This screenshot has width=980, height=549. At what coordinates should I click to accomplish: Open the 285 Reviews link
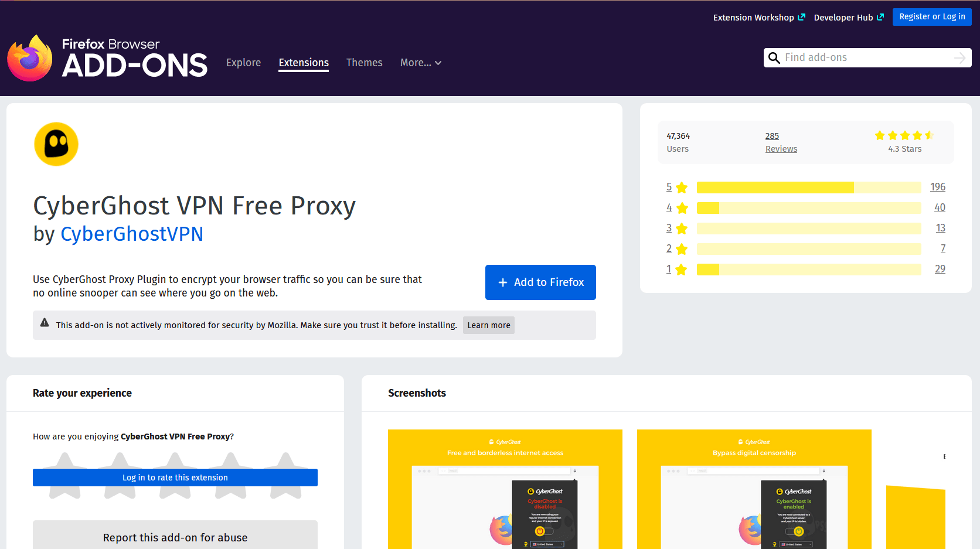click(x=781, y=142)
